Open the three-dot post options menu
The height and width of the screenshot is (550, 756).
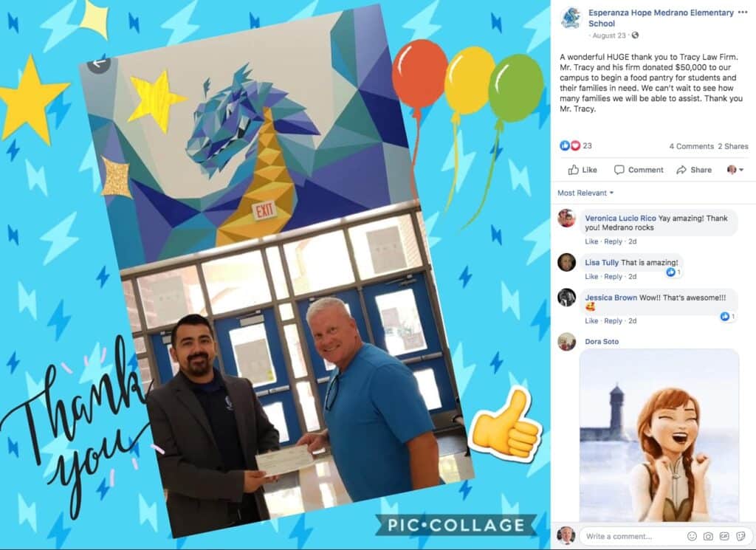tap(743, 13)
